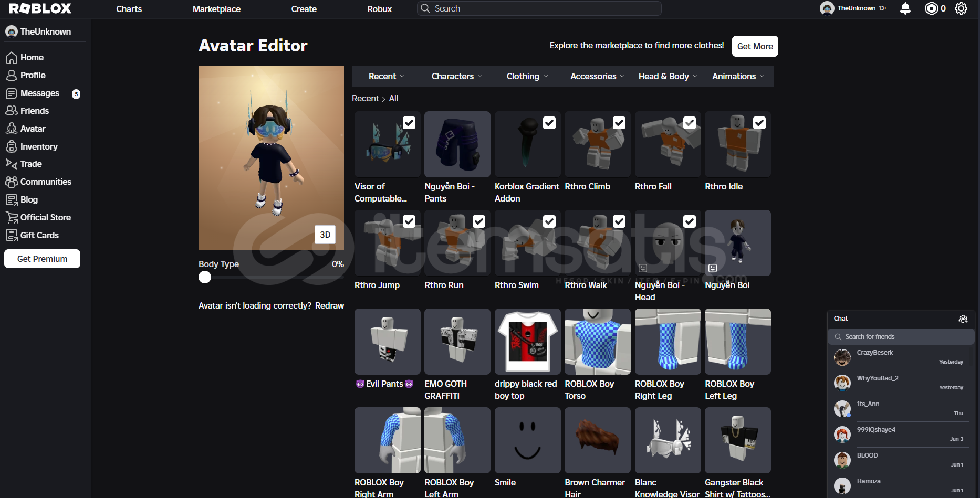Screen dimensions: 980x498
Task: Uncheck the Rthro Run animation
Action: pyautogui.click(x=479, y=221)
